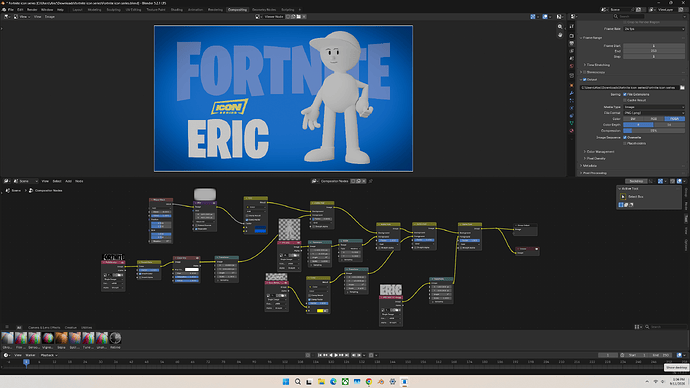Toggle the Overwrite checkbox
Viewport: 690px width, 388px height.
625,137
